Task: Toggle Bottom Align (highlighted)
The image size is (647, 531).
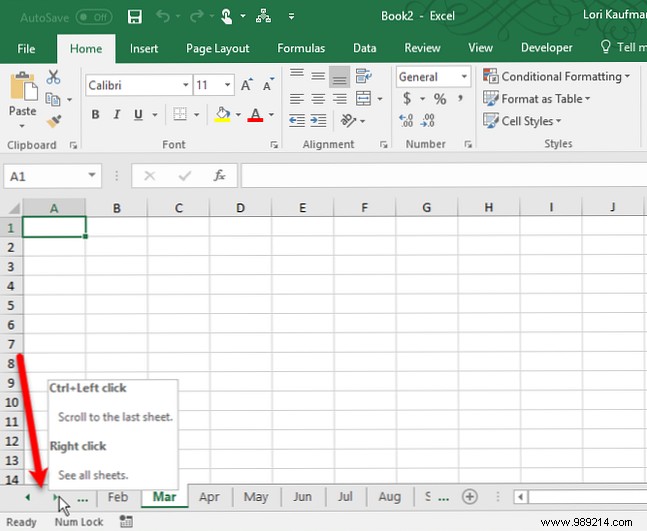Action: point(340,77)
